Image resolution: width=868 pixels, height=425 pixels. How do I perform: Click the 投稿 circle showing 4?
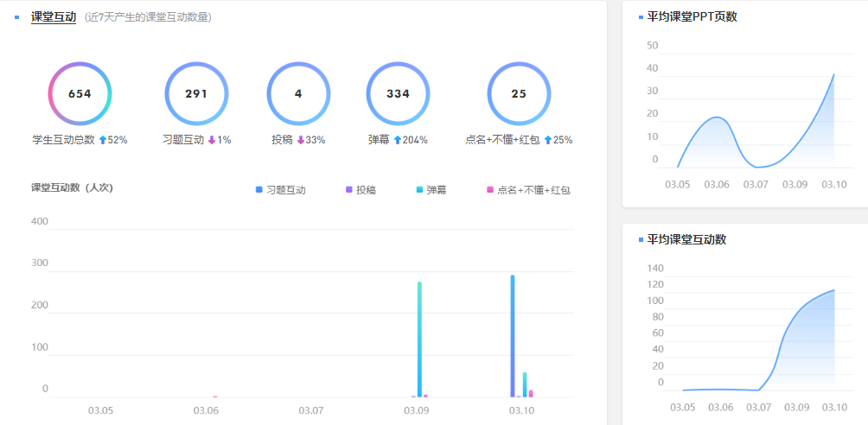point(298,94)
